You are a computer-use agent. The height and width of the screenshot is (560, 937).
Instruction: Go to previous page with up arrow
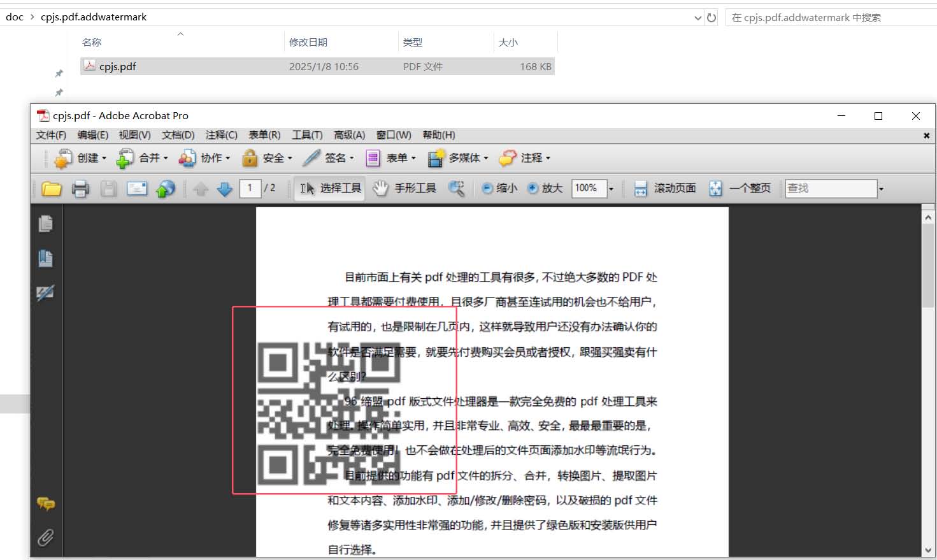coord(201,189)
